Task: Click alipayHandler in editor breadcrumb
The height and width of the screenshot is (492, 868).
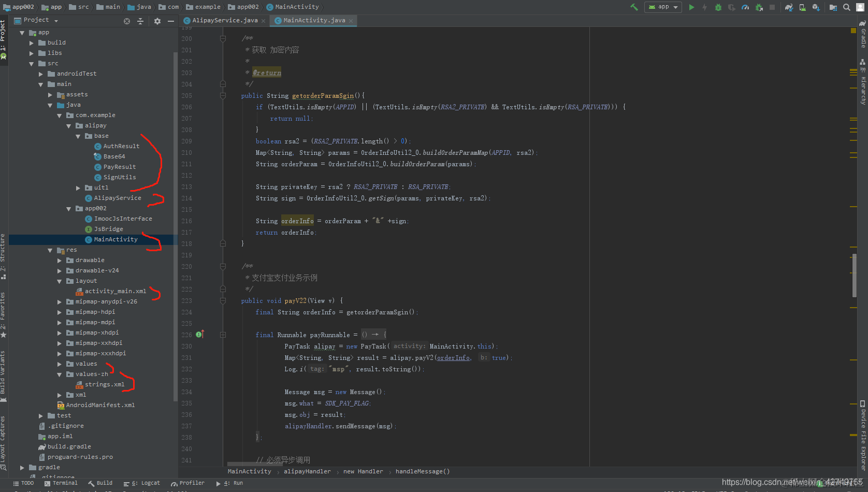Action: pyautogui.click(x=307, y=472)
